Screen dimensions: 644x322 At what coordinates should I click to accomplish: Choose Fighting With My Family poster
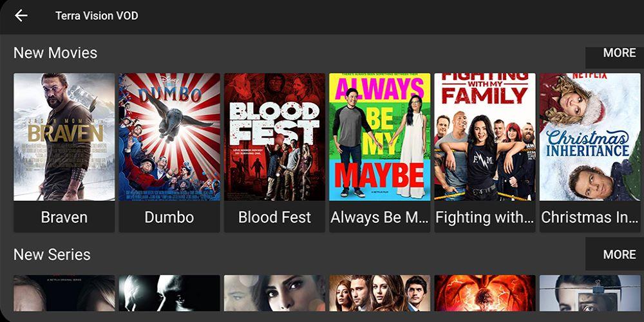[x=485, y=137]
